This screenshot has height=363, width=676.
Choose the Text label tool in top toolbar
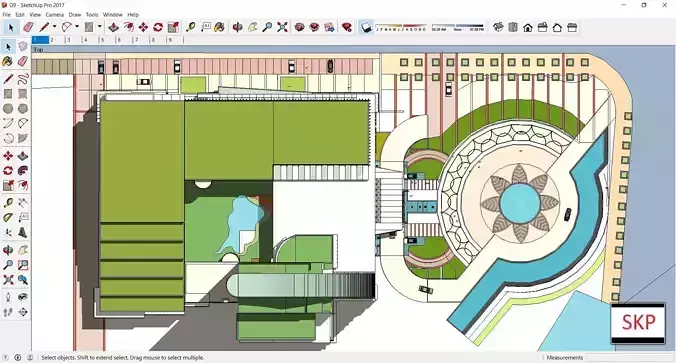coord(206,27)
